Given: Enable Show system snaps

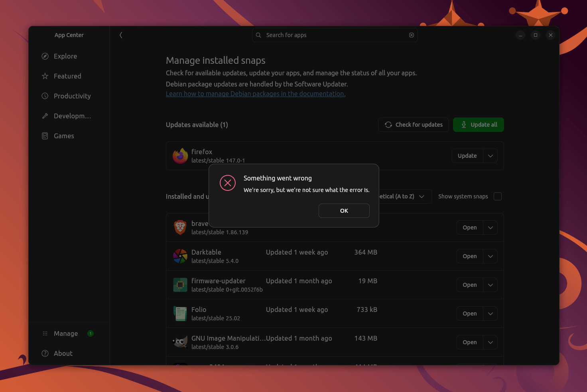Looking at the screenshot, I should point(497,196).
